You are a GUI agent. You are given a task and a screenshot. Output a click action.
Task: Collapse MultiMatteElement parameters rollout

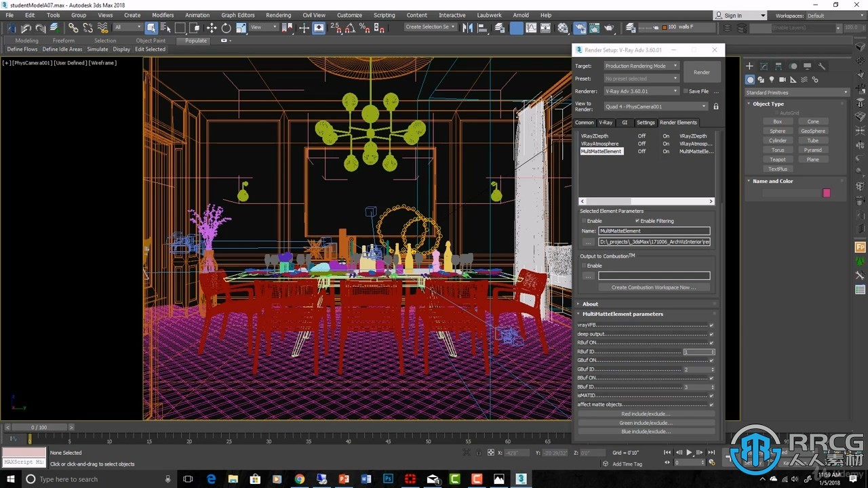(x=623, y=314)
